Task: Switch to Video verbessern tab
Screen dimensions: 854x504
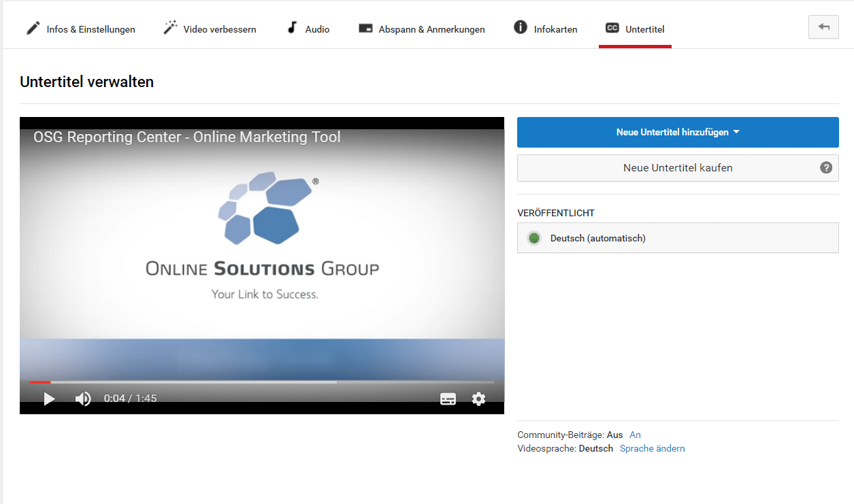Action: click(210, 29)
